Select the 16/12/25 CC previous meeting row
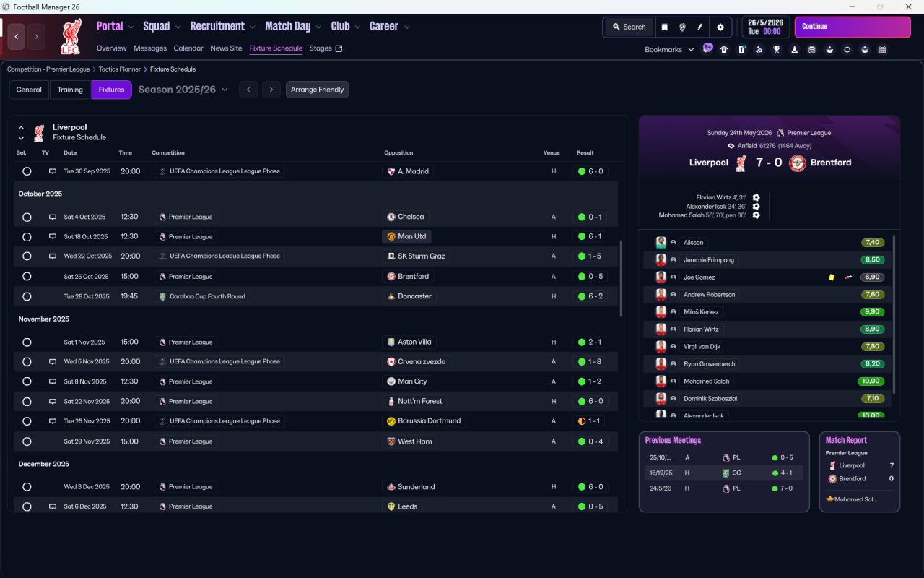 (724, 473)
